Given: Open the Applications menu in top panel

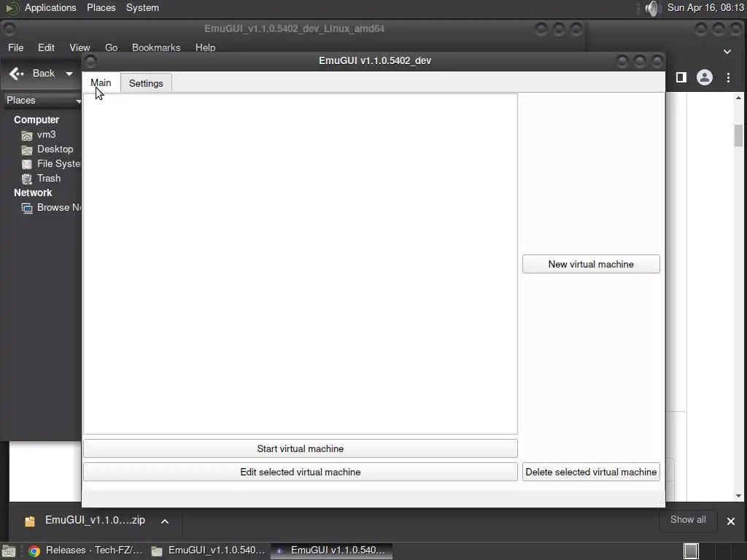Looking at the screenshot, I should pos(50,7).
